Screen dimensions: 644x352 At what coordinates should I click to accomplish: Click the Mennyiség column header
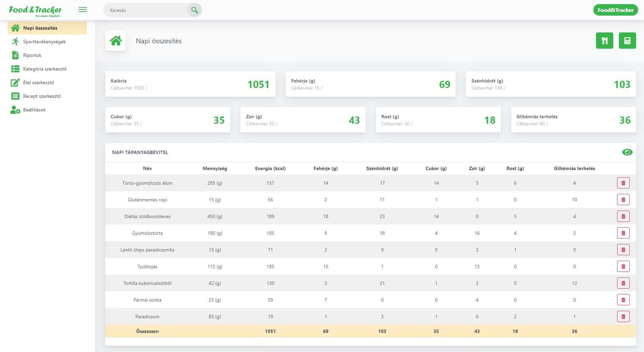[x=215, y=168]
